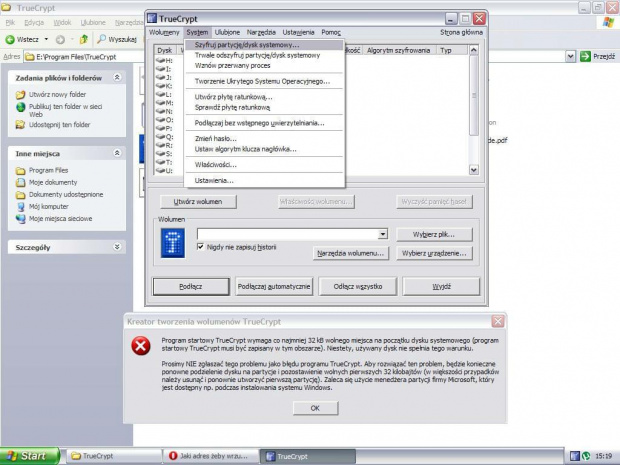The height and width of the screenshot is (465, 620).
Task: Open the Wolumeny menu
Action: click(x=164, y=32)
